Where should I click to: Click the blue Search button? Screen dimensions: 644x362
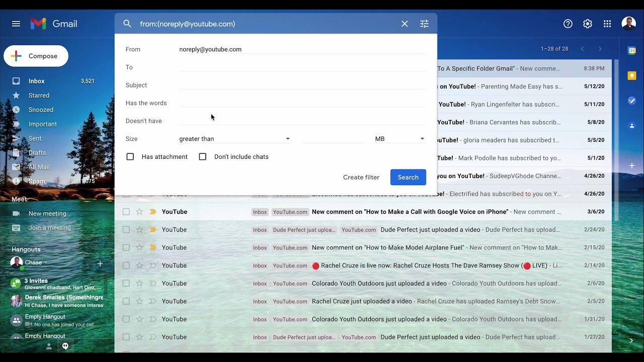click(x=408, y=177)
